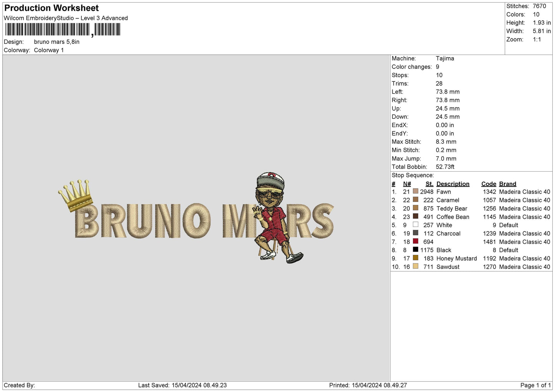This screenshot has width=555, height=392.
Task: Click the Honey Mustard description text
Action: (457, 258)
